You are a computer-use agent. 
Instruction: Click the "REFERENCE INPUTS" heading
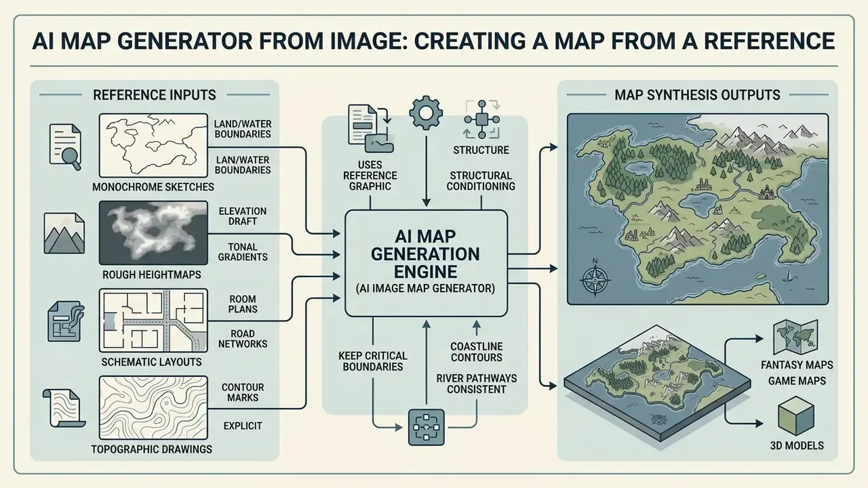pyautogui.click(x=154, y=94)
